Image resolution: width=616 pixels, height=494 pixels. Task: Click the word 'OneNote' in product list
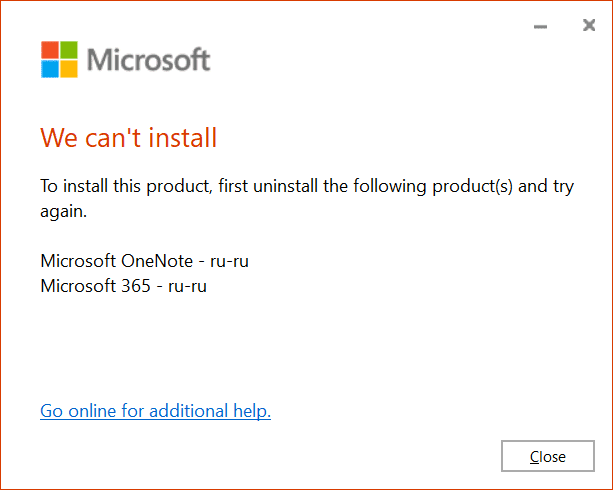(x=157, y=261)
